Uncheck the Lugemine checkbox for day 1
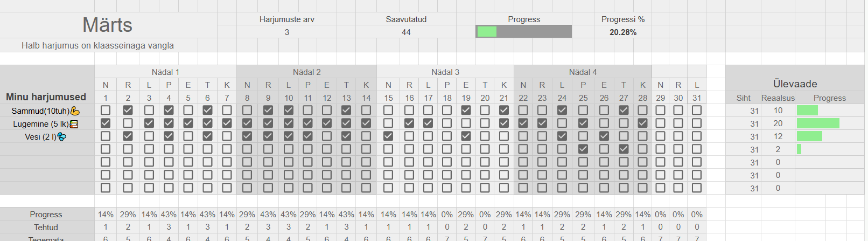The image size is (868, 241). click(106, 123)
